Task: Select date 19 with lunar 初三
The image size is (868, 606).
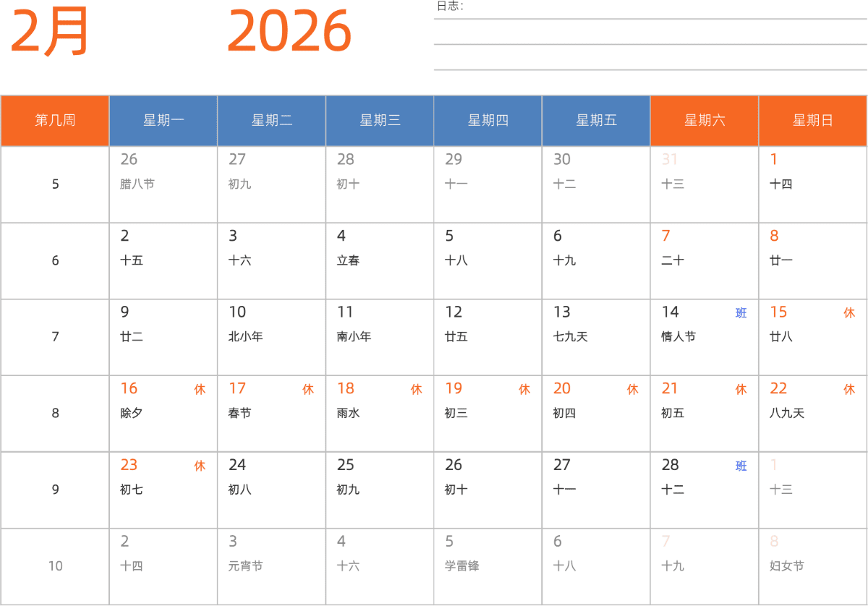Action: [x=488, y=414]
